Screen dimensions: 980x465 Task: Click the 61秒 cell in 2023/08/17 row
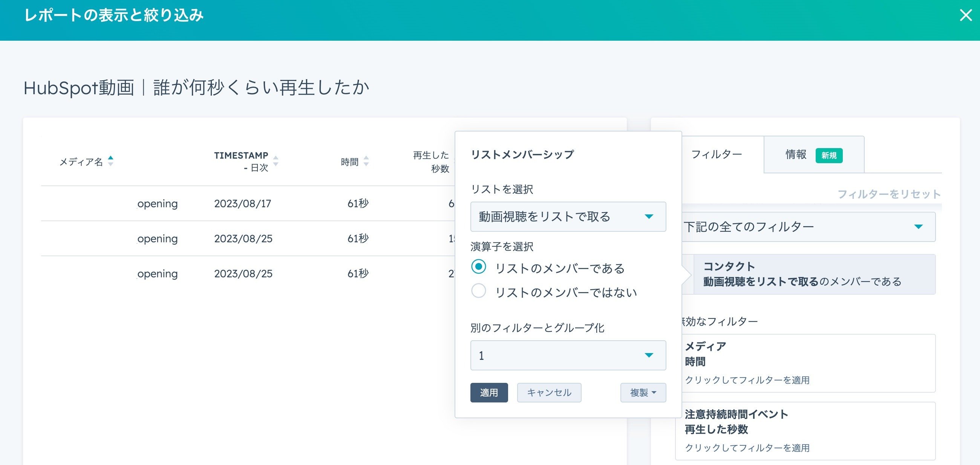click(358, 204)
